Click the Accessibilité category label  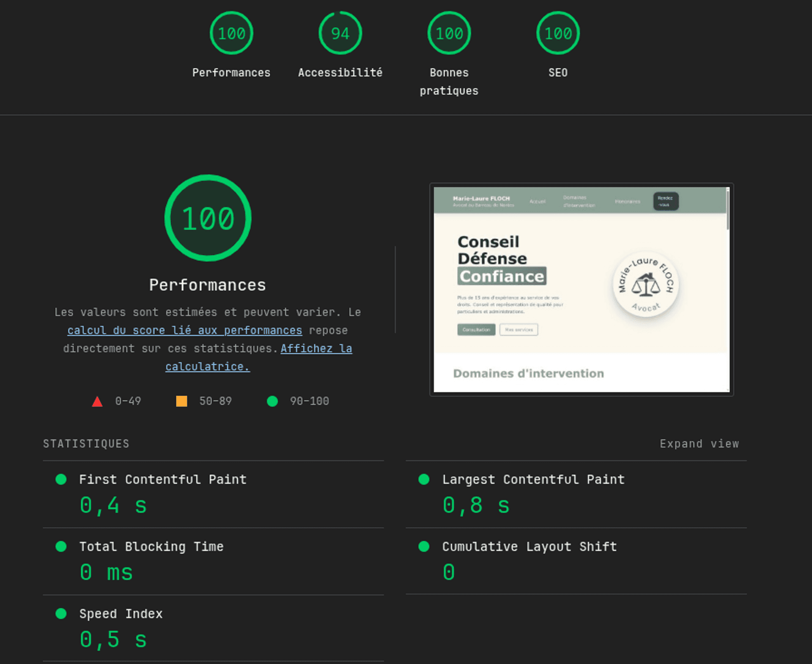[x=340, y=73]
